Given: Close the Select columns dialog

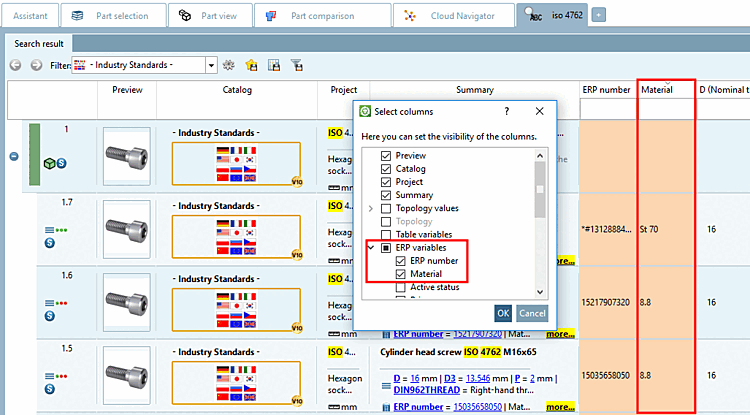Looking at the screenshot, I should [x=540, y=111].
